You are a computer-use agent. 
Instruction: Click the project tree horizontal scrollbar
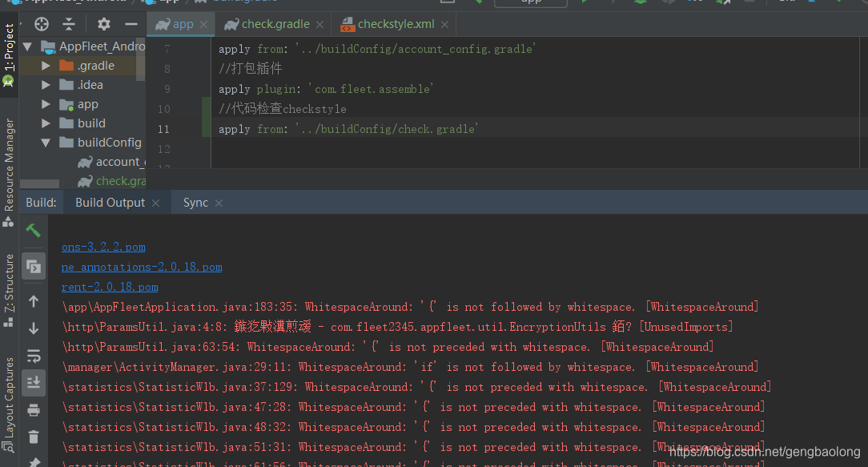pyautogui.click(x=39, y=184)
